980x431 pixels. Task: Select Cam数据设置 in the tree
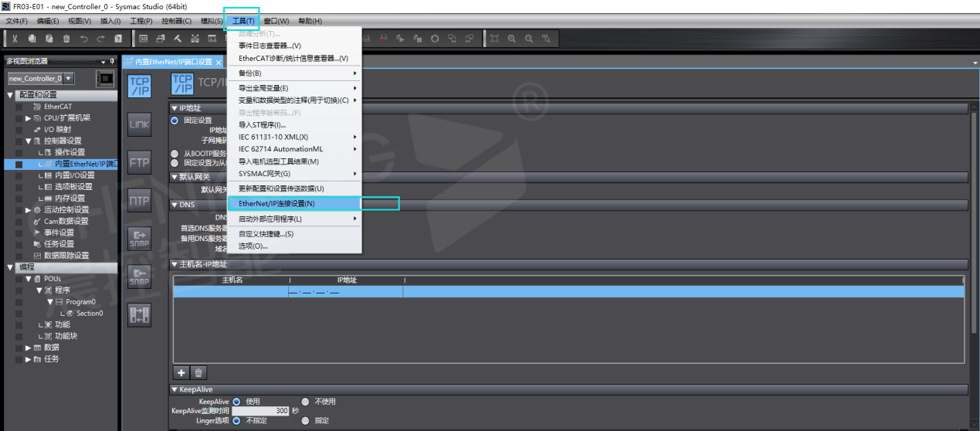coord(65,221)
